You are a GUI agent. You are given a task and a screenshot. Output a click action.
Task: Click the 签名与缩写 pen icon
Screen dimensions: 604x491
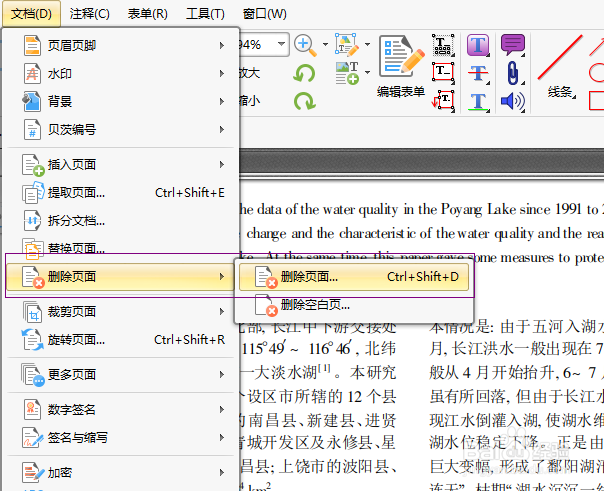click(32, 437)
